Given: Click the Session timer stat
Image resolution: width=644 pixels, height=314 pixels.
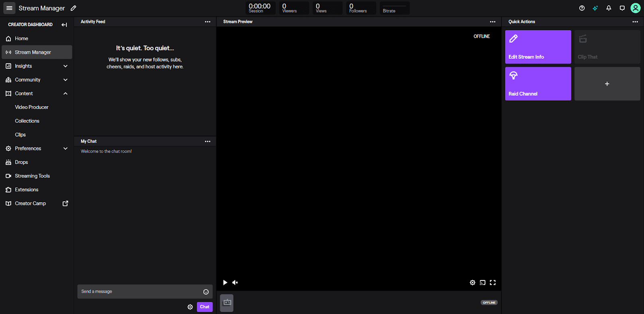Looking at the screenshot, I should [x=260, y=8].
